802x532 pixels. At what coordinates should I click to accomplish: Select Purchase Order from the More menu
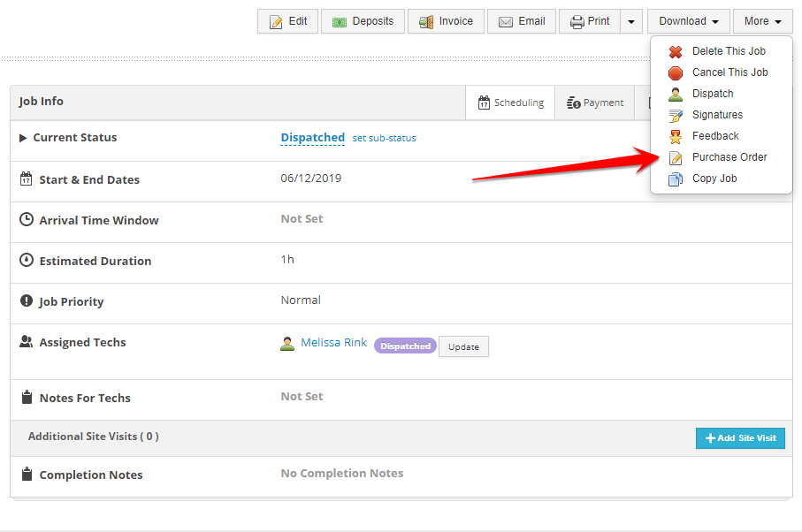[729, 157]
